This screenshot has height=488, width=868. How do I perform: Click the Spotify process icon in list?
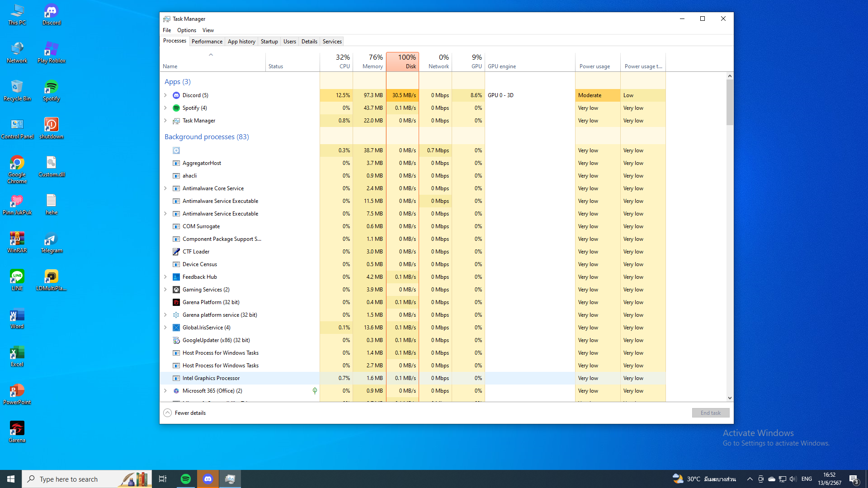pos(176,108)
